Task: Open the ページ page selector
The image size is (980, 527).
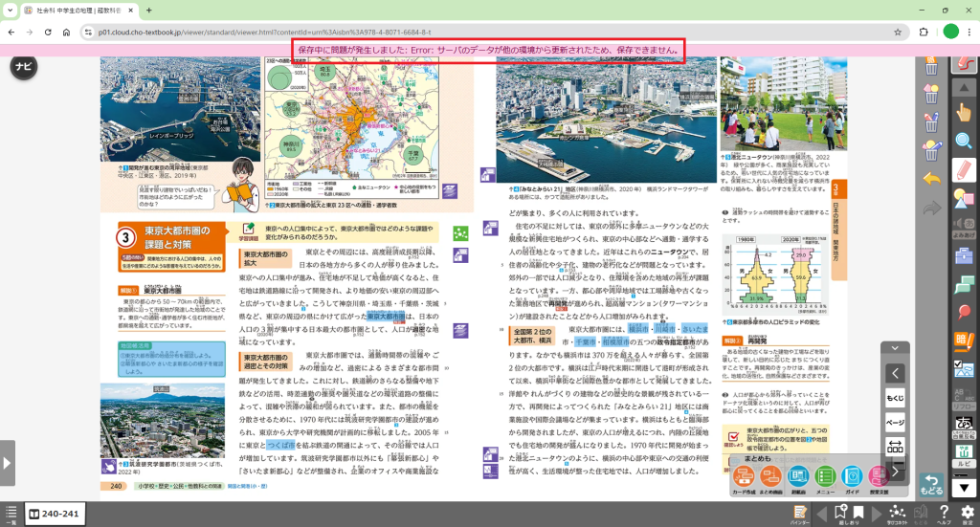Action: [x=895, y=422]
